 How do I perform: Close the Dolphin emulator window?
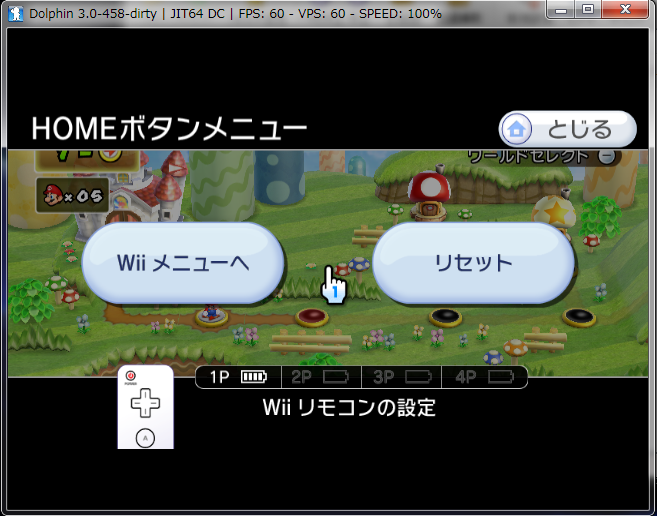point(626,10)
